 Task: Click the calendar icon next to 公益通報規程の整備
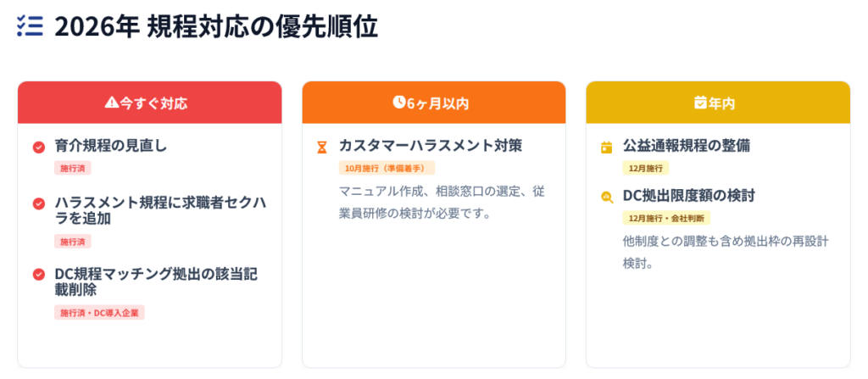[606, 147]
